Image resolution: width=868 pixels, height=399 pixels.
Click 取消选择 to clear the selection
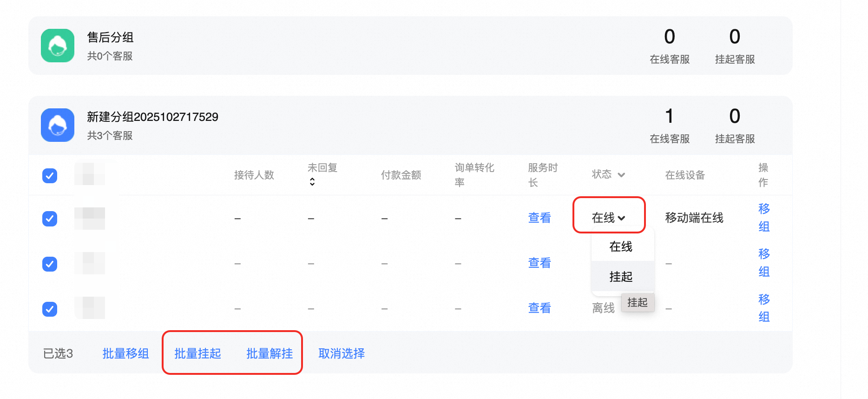(x=342, y=353)
